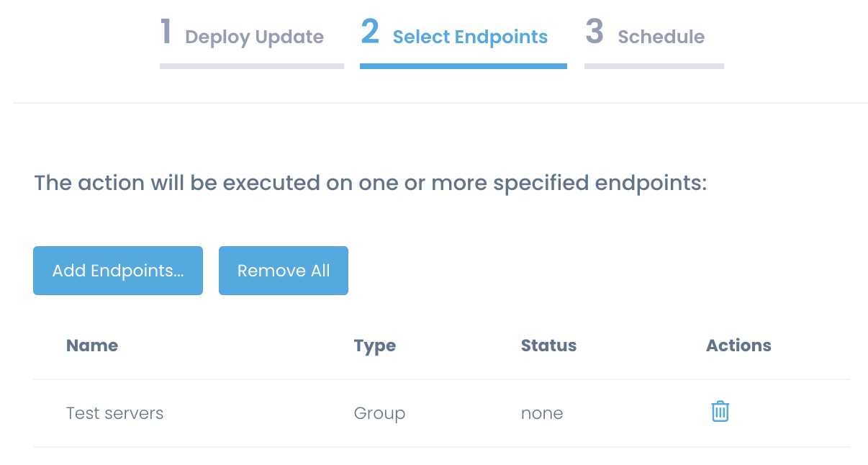This screenshot has height=465, width=868.
Task: Sort by the Name column header
Action: click(92, 346)
